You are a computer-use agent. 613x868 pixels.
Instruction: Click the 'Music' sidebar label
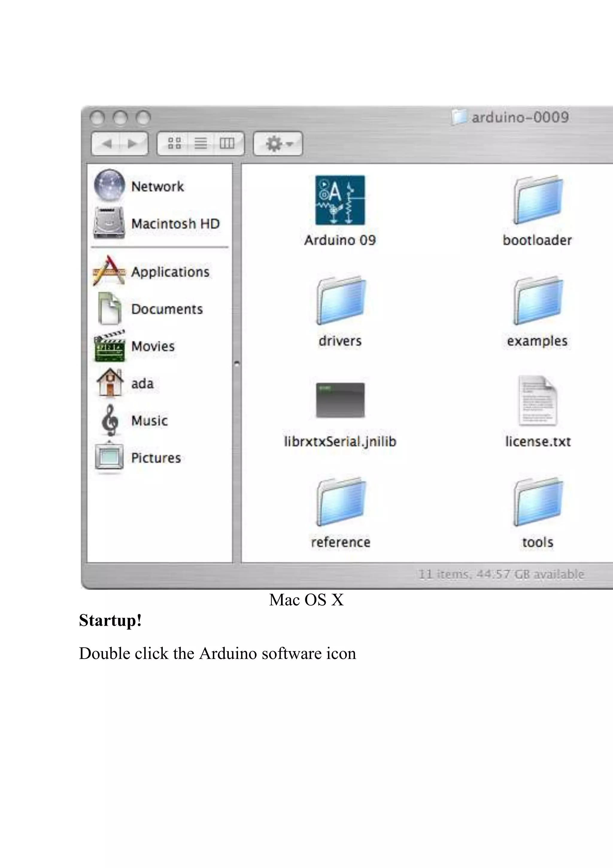click(149, 421)
